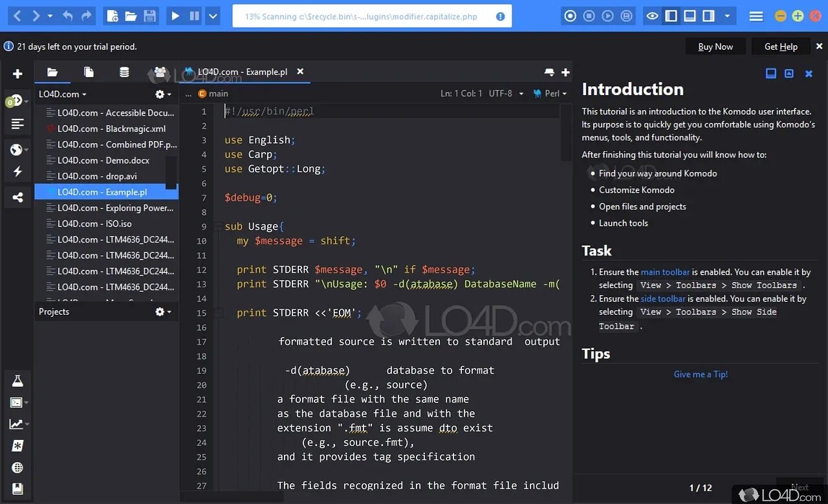Dismiss the trial period notification bar
This screenshot has width=828, height=504.
coord(820,47)
